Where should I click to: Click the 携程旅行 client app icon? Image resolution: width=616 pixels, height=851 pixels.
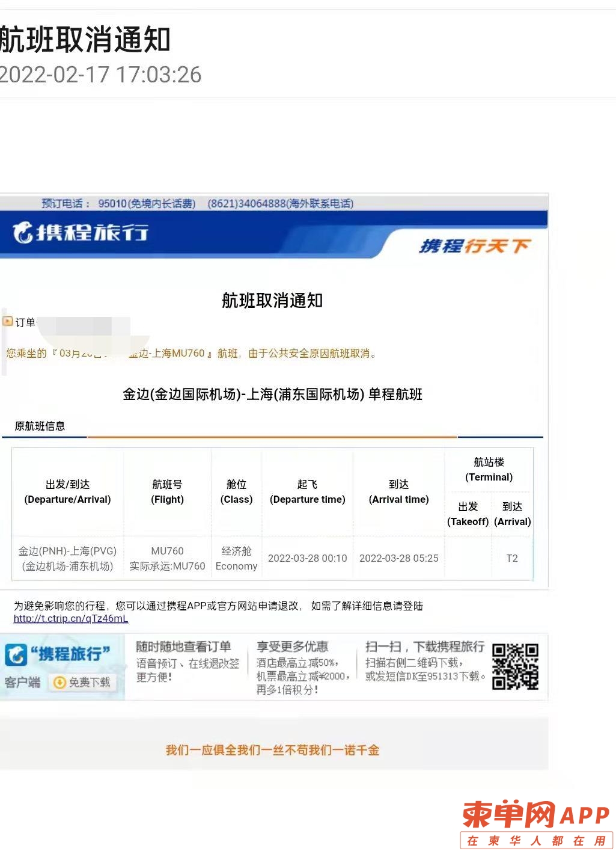pos(16,655)
